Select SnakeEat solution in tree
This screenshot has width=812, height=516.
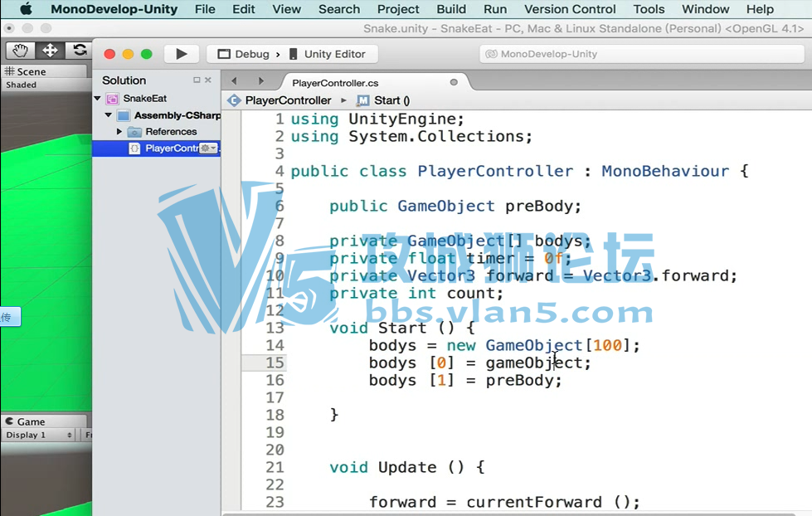pyautogui.click(x=145, y=98)
